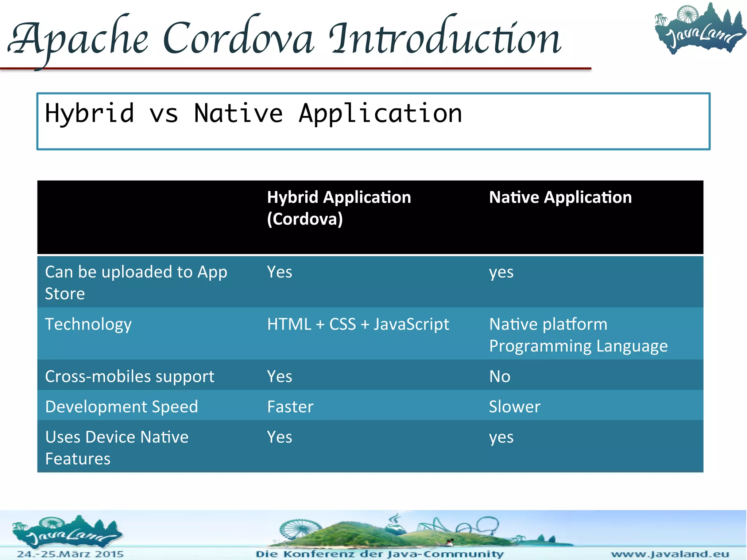Click the HTML + CSS + JavaScript cell
Screen dimensions: 747x560
click(x=358, y=324)
